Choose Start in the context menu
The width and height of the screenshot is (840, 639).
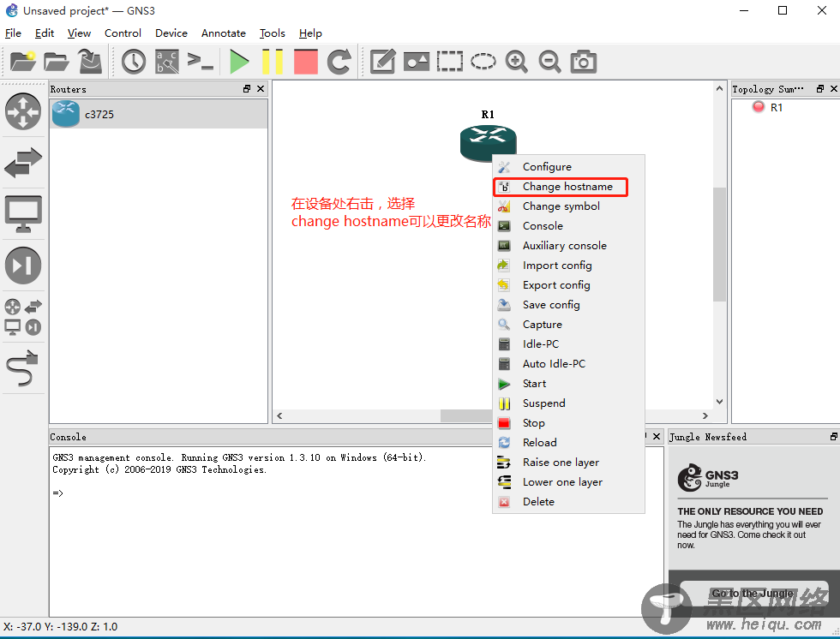pyautogui.click(x=568, y=384)
